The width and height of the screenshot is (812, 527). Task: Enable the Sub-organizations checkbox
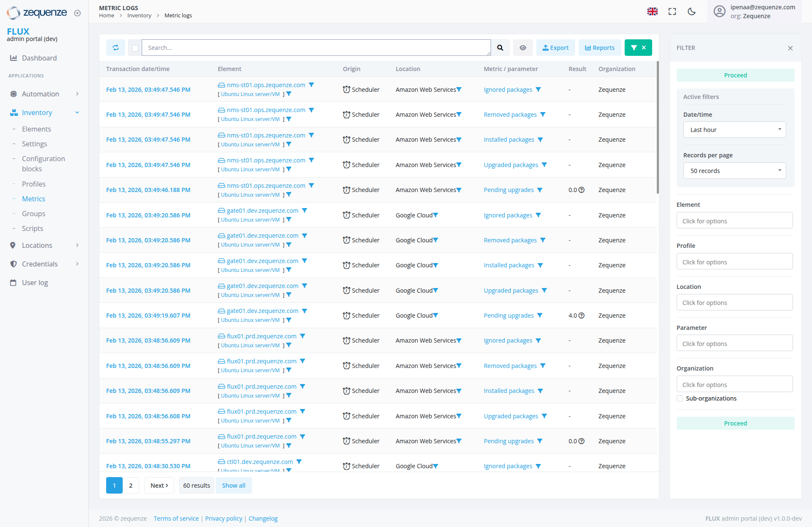pos(680,398)
